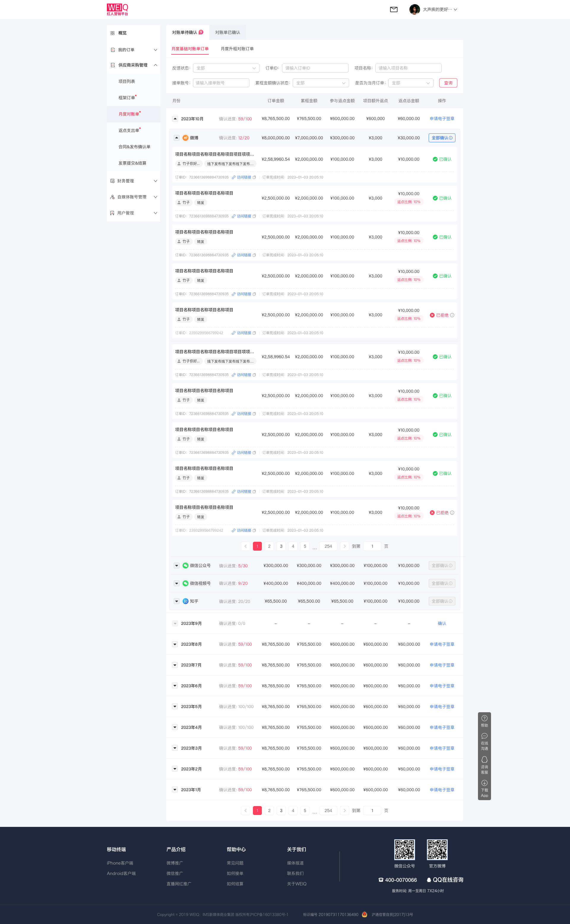Viewport: 570px width, 924px height.
Task: Click info icon next to first 已拒绝 status
Action: pyautogui.click(x=452, y=315)
